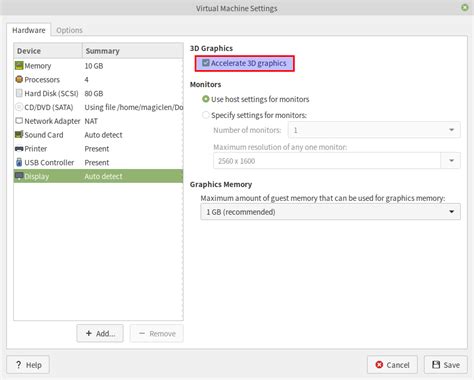Select the Memory row text
Image resolution: width=474 pixels, height=380 pixels.
tap(38, 66)
